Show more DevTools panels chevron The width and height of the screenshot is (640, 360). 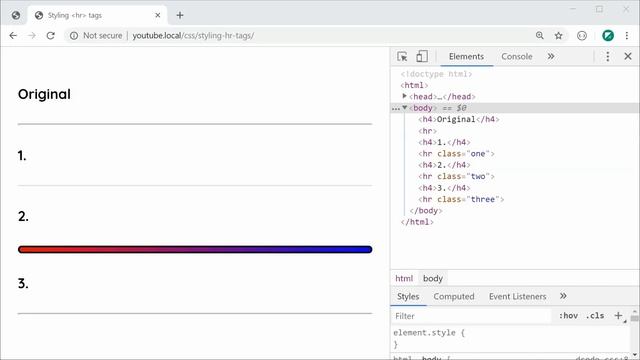(x=551, y=56)
